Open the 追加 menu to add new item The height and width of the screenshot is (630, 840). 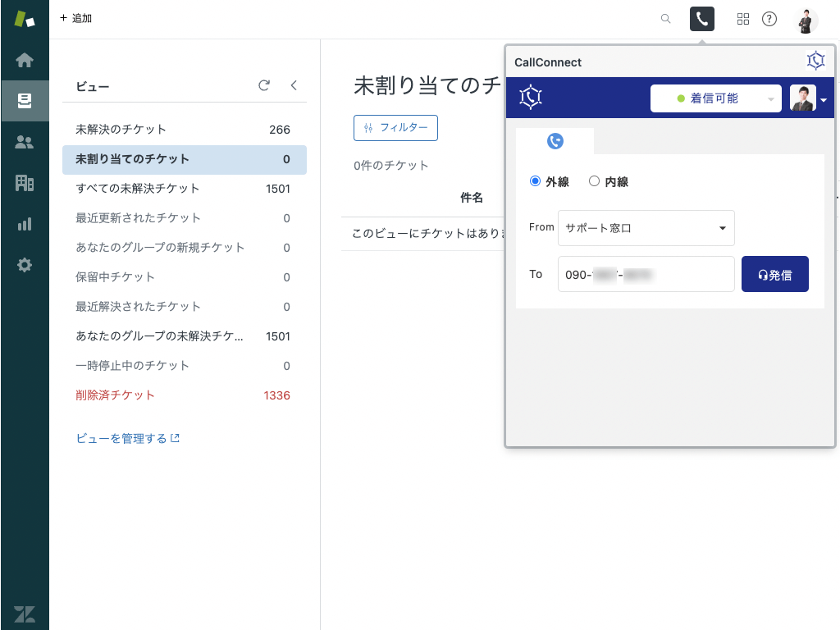tap(75, 18)
